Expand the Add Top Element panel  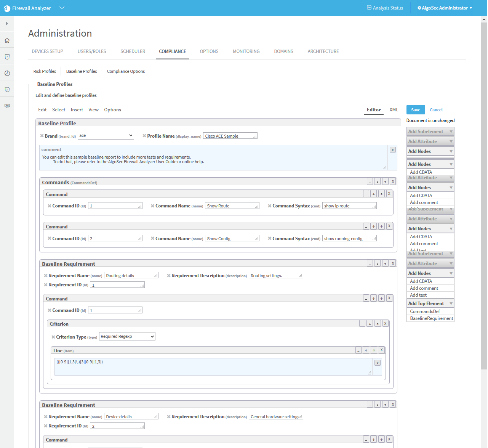[430, 303]
